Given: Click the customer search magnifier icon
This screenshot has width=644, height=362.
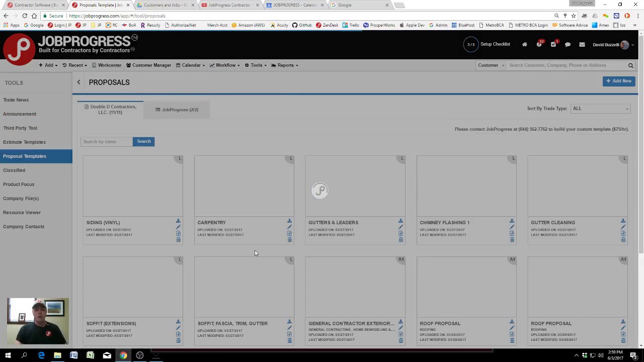Looking at the screenshot, I should [630, 65].
